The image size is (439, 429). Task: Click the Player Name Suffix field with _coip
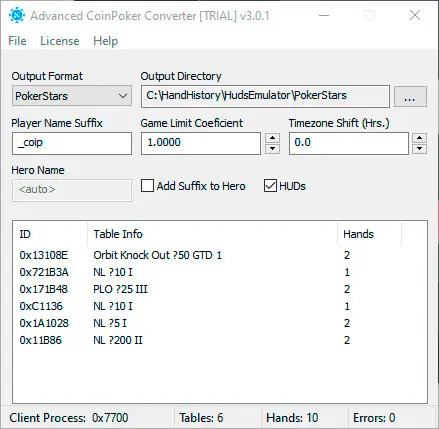(x=72, y=143)
